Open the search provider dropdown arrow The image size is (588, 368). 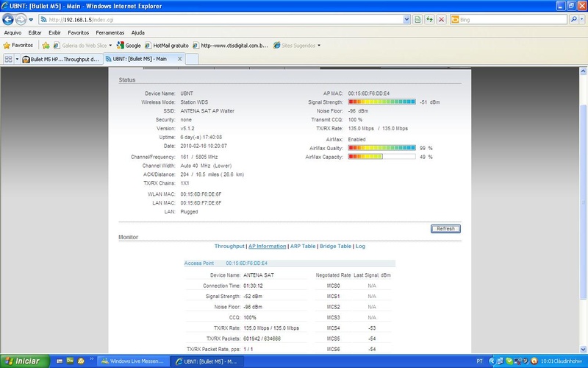point(582,20)
